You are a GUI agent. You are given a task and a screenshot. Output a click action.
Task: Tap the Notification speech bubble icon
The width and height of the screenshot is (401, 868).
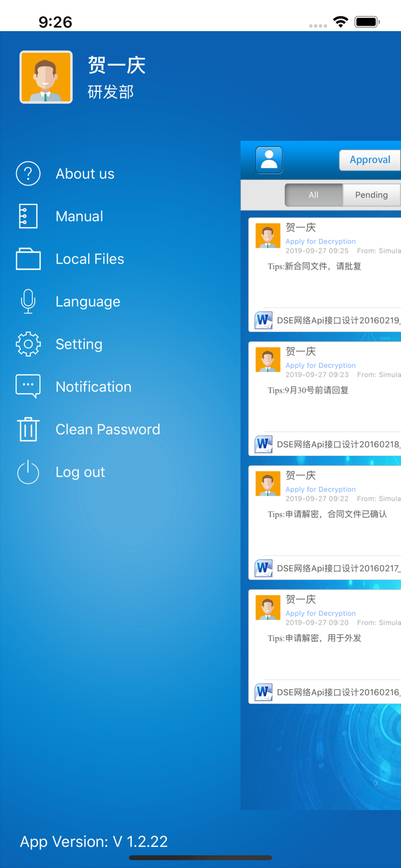(28, 387)
